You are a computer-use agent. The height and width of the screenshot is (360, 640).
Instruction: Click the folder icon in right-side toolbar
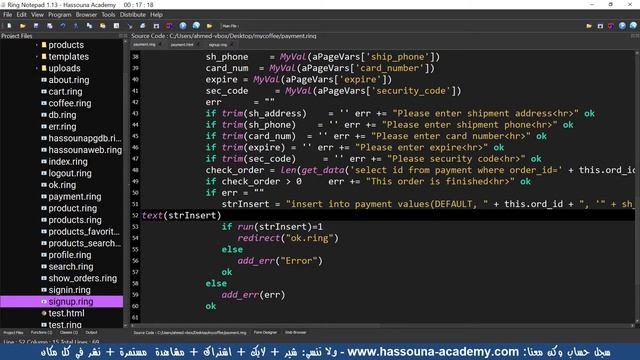point(589,26)
